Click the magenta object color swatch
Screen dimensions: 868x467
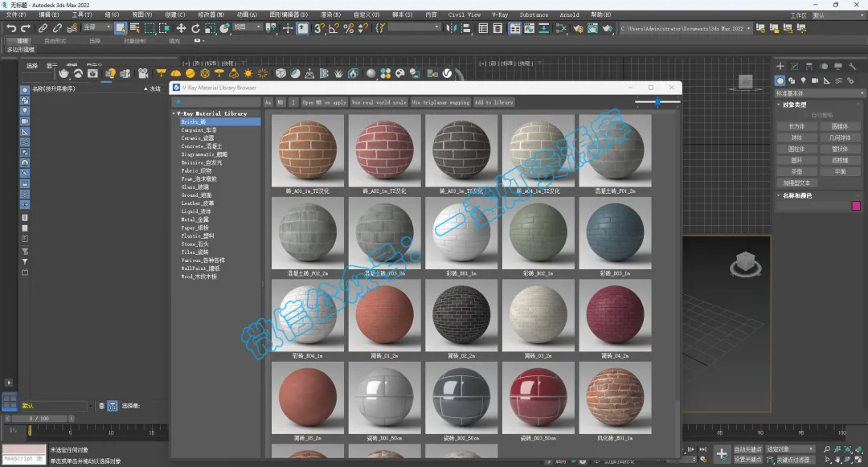point(856,207)
